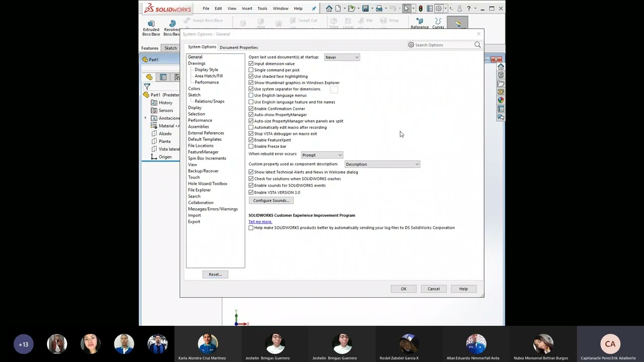Click the Select cursor tool icon
The width and height of the screenshot is (644, 362).
pyautogui.click(x=407, y=9)
